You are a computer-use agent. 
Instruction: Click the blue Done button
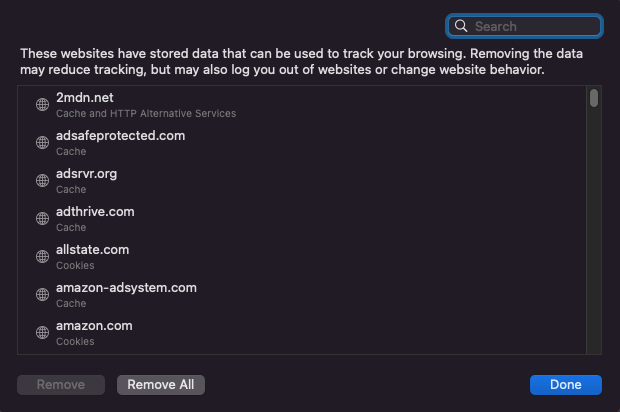(565, 385)
